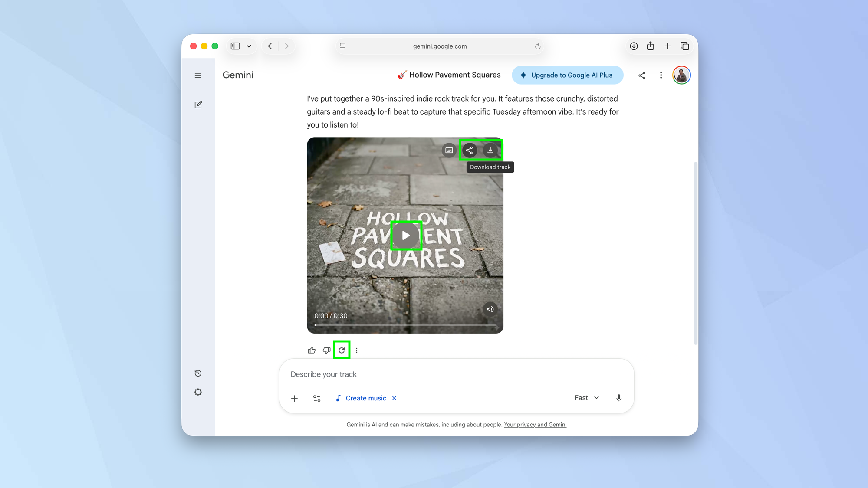Start a new chat from the sidebar
868x488 pixels.
198,105
